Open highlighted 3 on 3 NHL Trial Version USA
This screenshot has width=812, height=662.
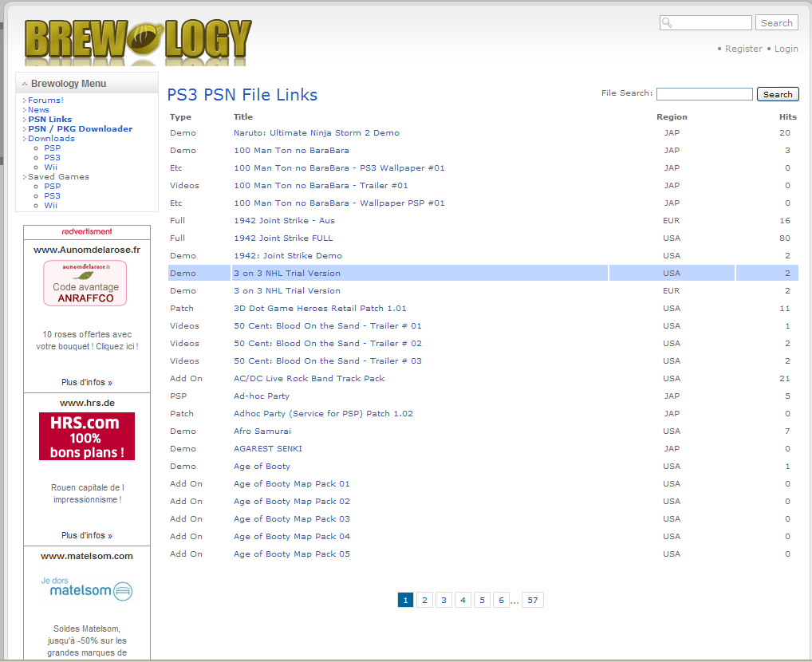click(x=287, y=274)
